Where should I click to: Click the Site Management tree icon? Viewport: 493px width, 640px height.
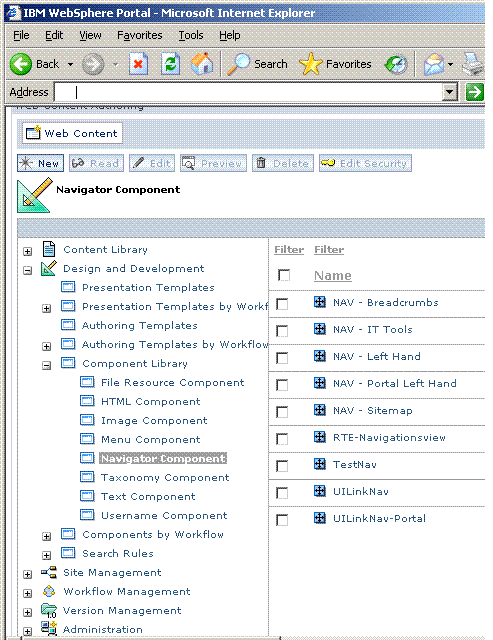pos(49,572)
